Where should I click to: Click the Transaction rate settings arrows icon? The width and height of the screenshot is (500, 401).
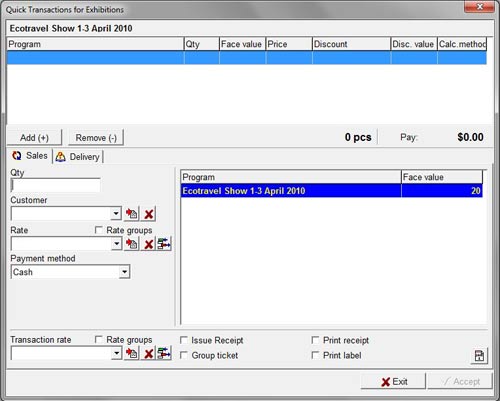tap(164, 353)
